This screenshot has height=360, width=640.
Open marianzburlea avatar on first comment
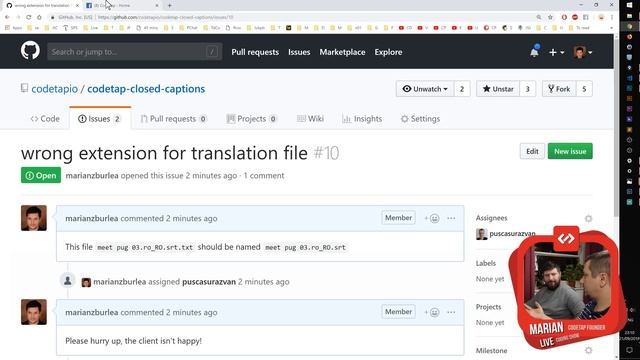33,218
